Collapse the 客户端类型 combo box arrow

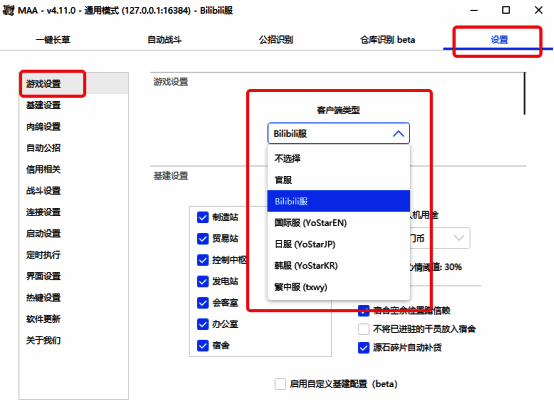click(398, 134)
